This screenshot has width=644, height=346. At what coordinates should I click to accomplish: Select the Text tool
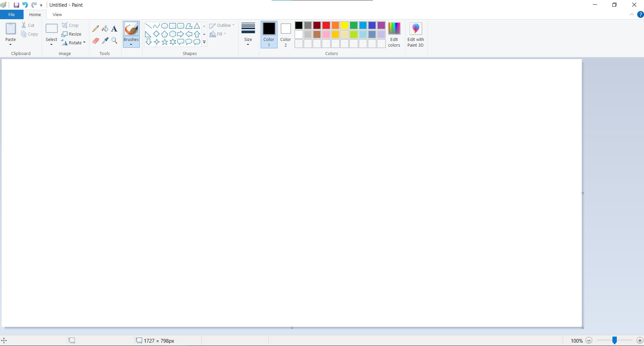(x=114, y=29)
